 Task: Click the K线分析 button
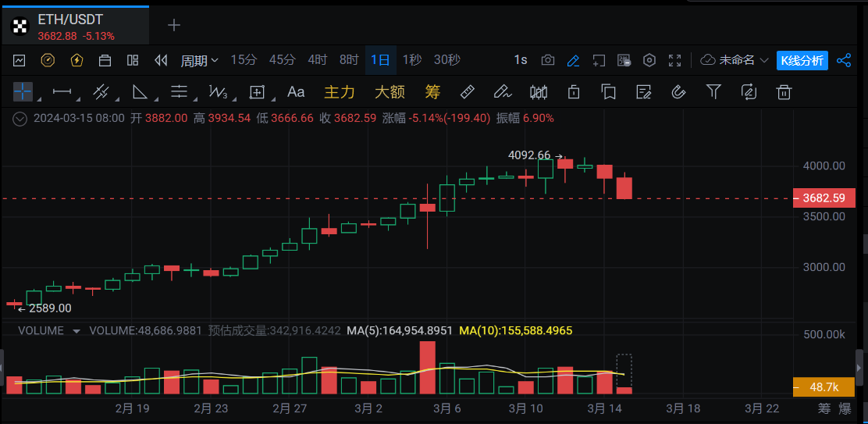(x=802, y=60)
